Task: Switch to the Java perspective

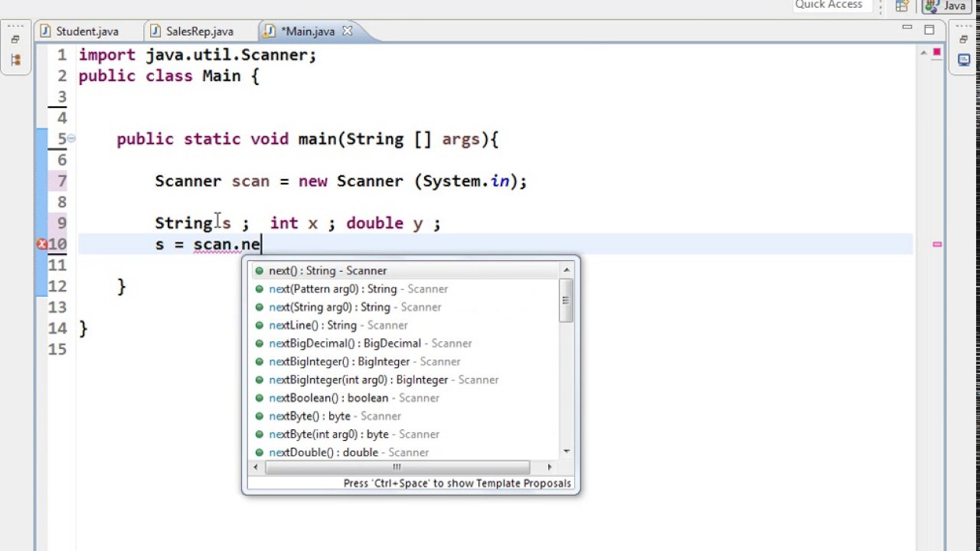Action: [946, 6]
